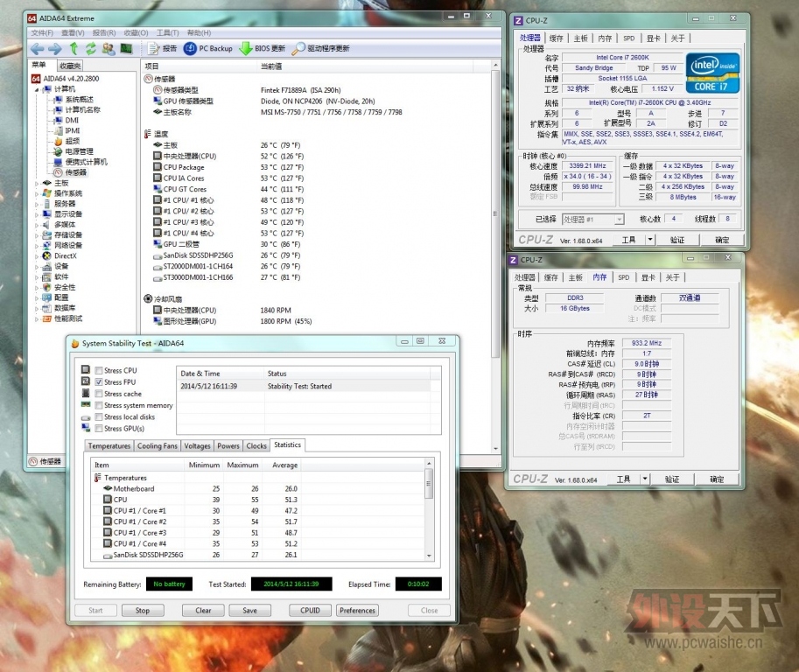Image resolution: width=799 pixels, height=672 pixels.
Task: Switch to 收藏夹 favorites tab in AIDA64
Action: click(x=70, y=66)
